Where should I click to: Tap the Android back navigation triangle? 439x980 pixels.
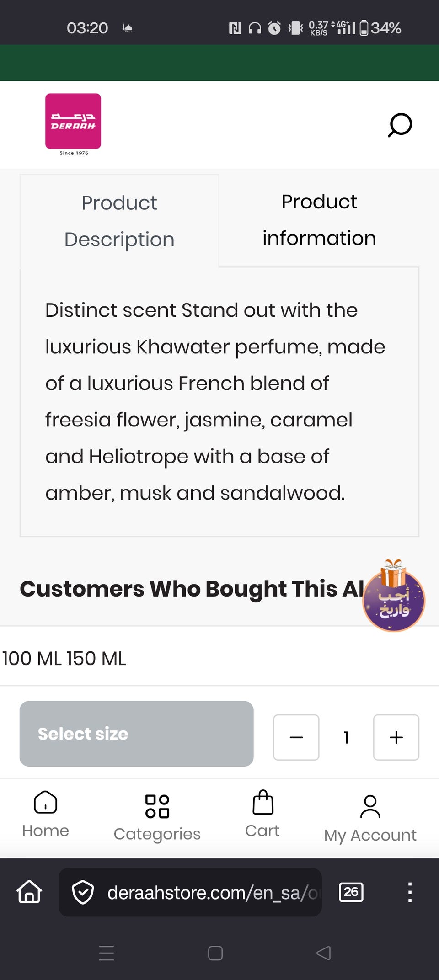tap(323, 953)
